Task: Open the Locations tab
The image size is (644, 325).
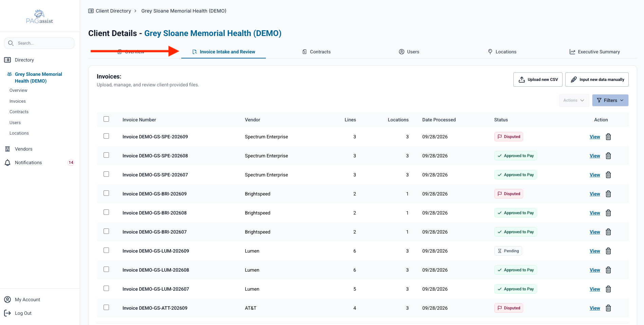Action: pos(502,52)
